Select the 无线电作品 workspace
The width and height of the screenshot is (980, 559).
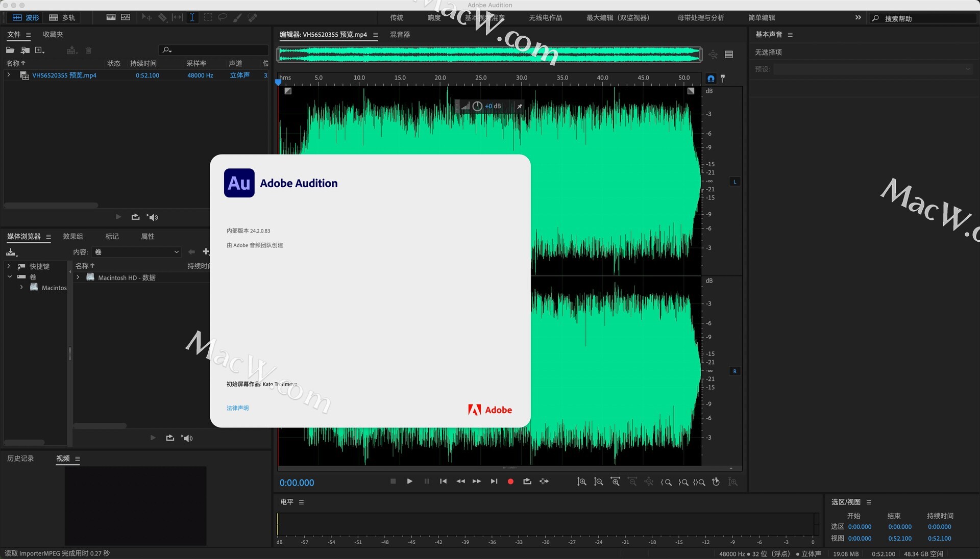coord(546,17)
